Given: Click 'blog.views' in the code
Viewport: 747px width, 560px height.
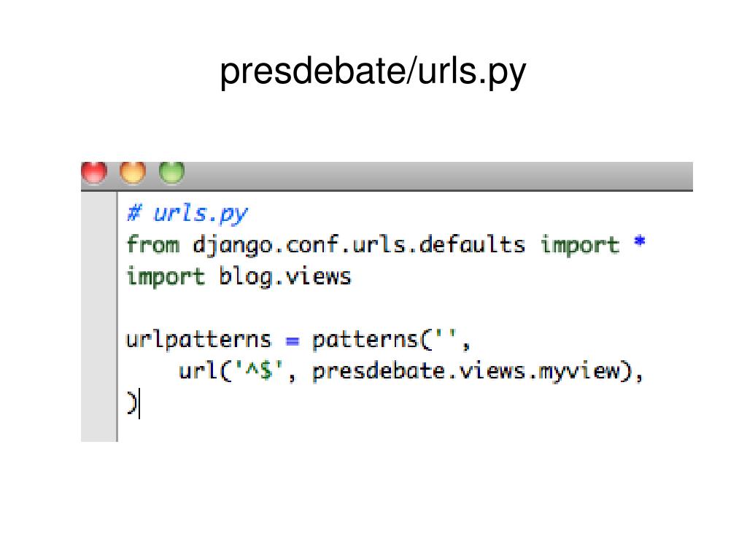Looking at the screenshot, I should click(285, 277).
